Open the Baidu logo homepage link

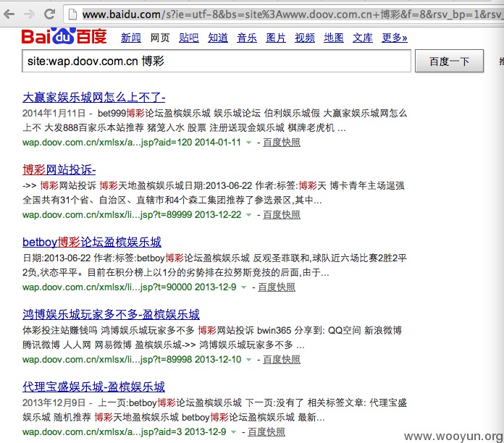(x=64, y=36)
